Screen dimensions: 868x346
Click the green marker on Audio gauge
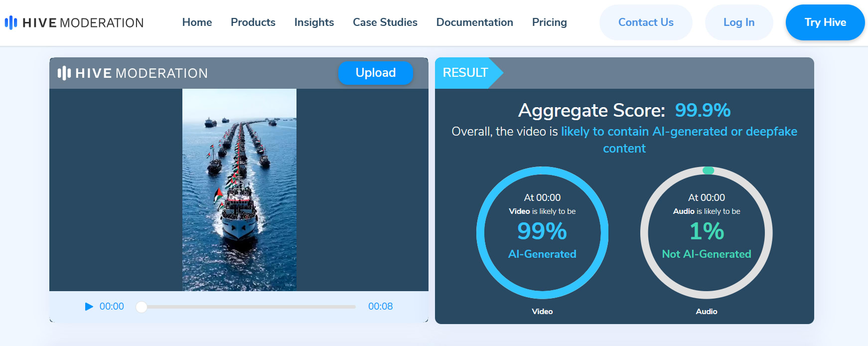click(708, 171)
